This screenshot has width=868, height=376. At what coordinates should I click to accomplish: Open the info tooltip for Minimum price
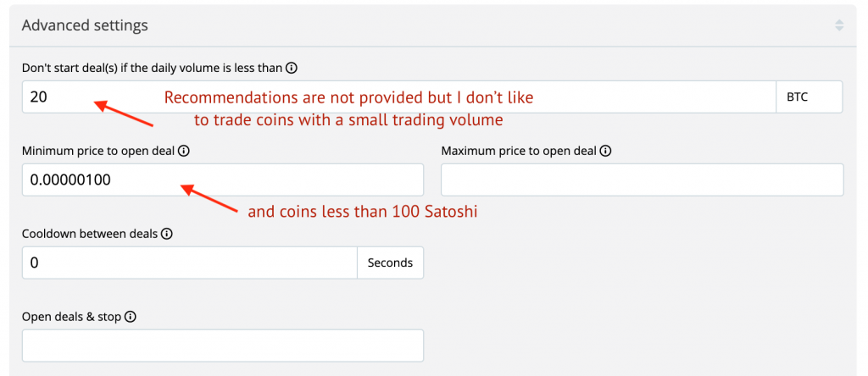184,152
